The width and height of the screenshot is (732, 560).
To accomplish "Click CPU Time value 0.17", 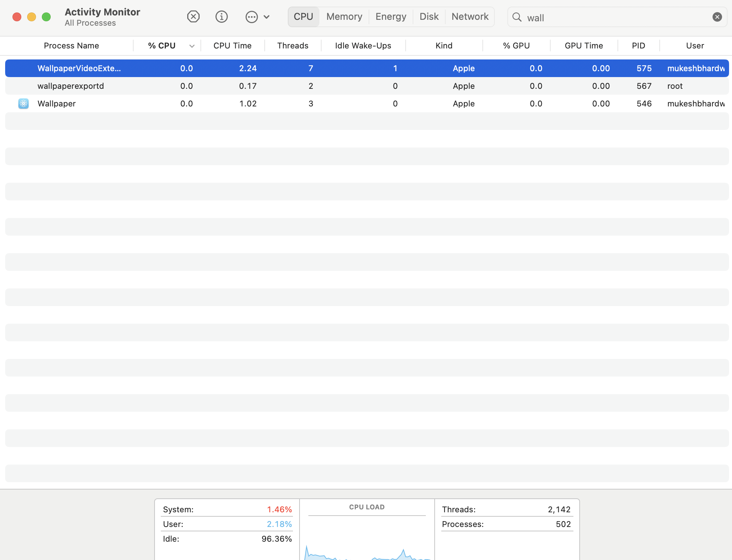I will pyautogui.click(x=248, y=86).
